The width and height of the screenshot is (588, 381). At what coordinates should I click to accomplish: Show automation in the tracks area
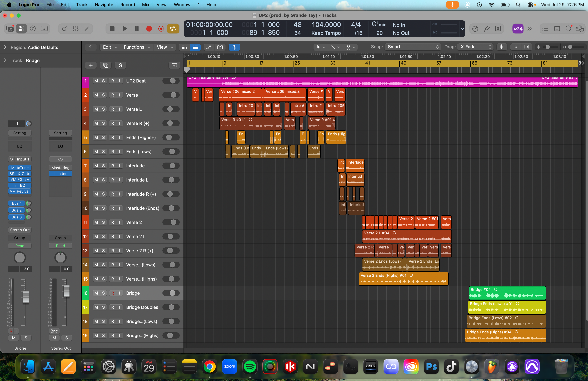click(209, 47)
